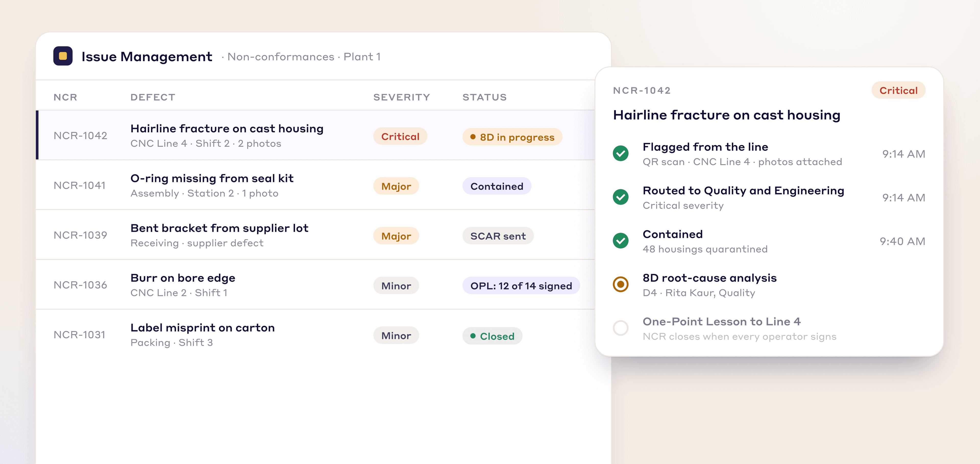Click the detail card title Hairline fracture on cast housing

point(727,115)
